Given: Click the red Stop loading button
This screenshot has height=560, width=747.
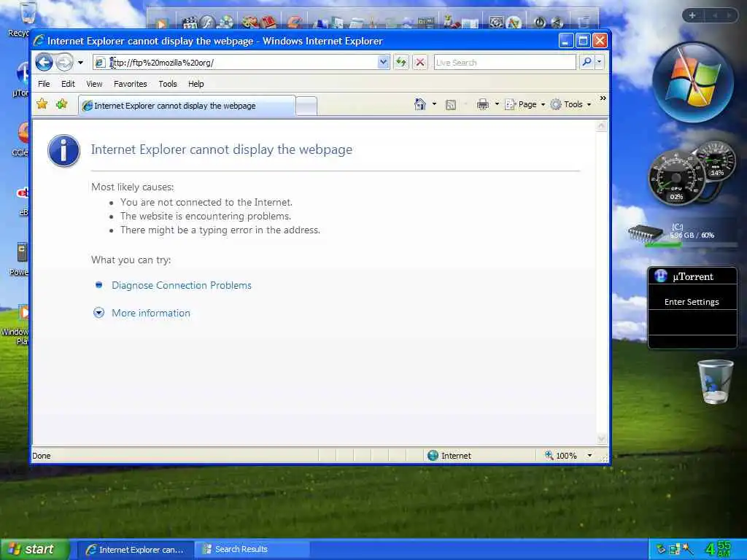Looking at the screenshot, I should [x=419, y=63].
